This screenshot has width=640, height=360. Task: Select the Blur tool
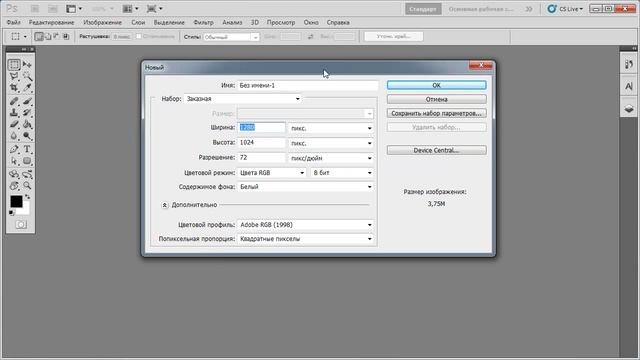pyautogui.click(x=14, y=136)
